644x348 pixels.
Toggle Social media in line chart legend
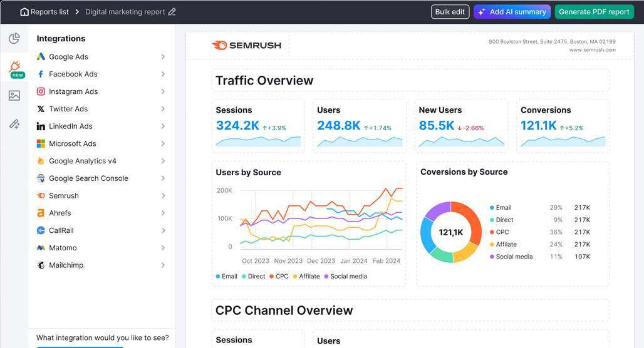pyautogui.click(x=346, y=276)
